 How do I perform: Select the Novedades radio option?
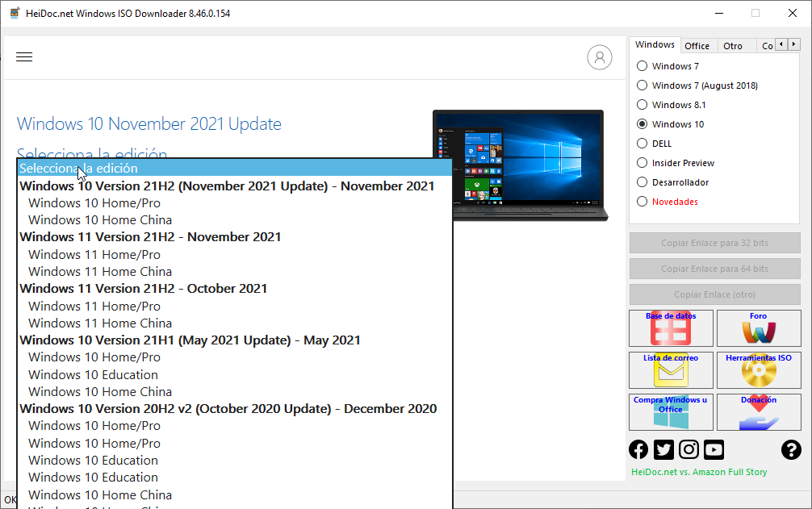[x=667, y=202]
